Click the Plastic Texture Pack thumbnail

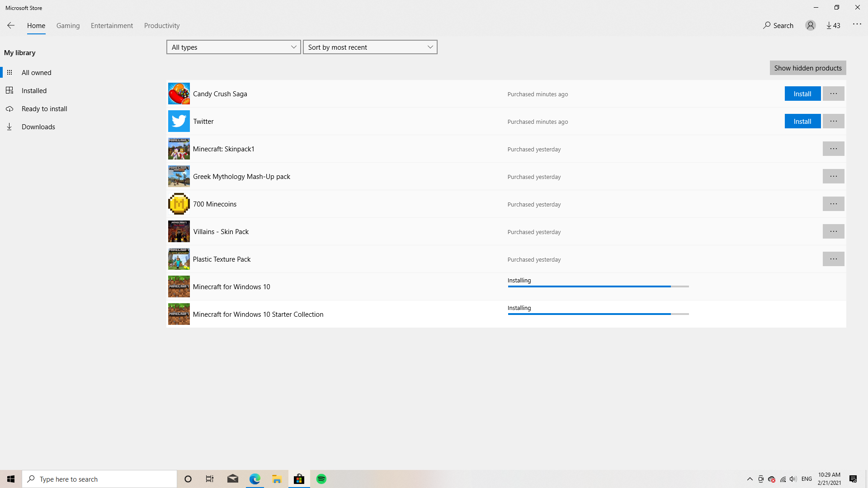pyautogui.click(x=179, y=259)
